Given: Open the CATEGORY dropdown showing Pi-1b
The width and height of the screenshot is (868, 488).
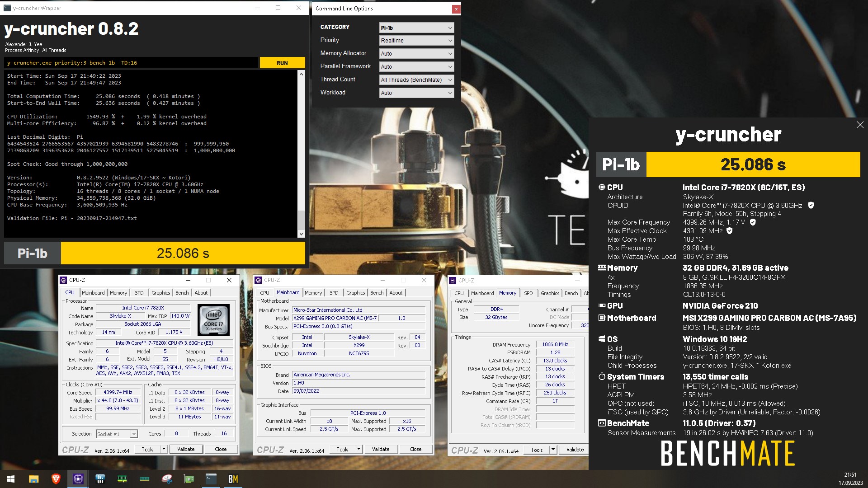Looking at the screenshot, I should (x=416, y=28).
